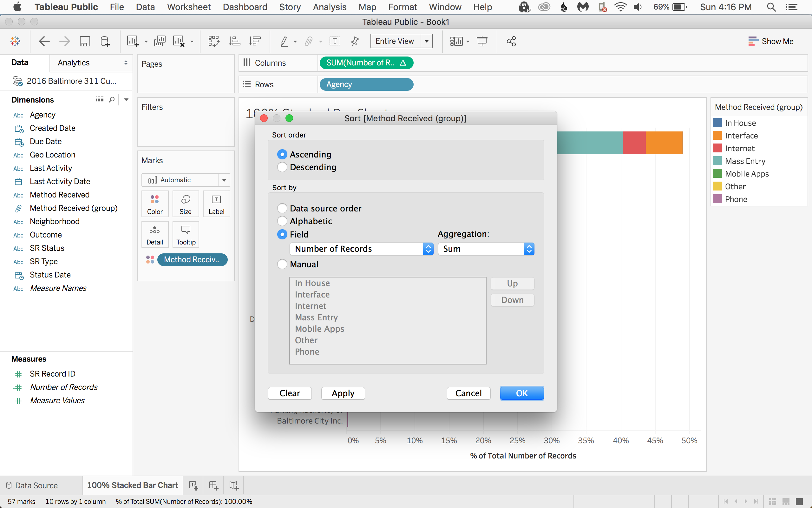Click the Fix Axes pin icon
812x508 pixels.
point(355,41)
